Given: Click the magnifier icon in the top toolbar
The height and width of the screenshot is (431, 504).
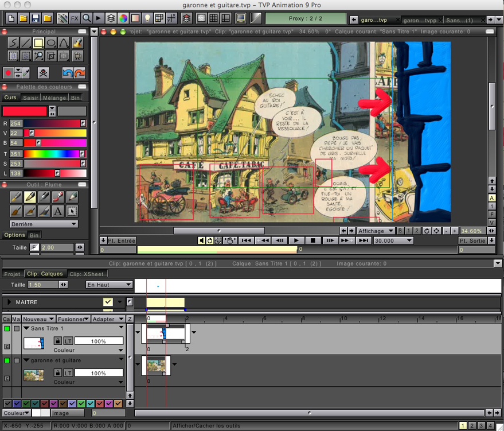Looking at the screenshot, I should coord(87,18).
